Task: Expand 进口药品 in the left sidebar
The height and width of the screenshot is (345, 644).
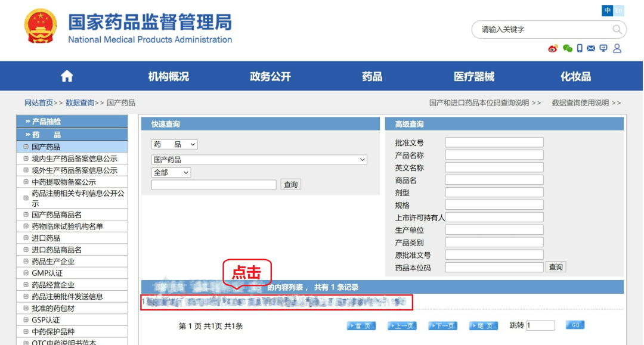Action: pos(46,238)
